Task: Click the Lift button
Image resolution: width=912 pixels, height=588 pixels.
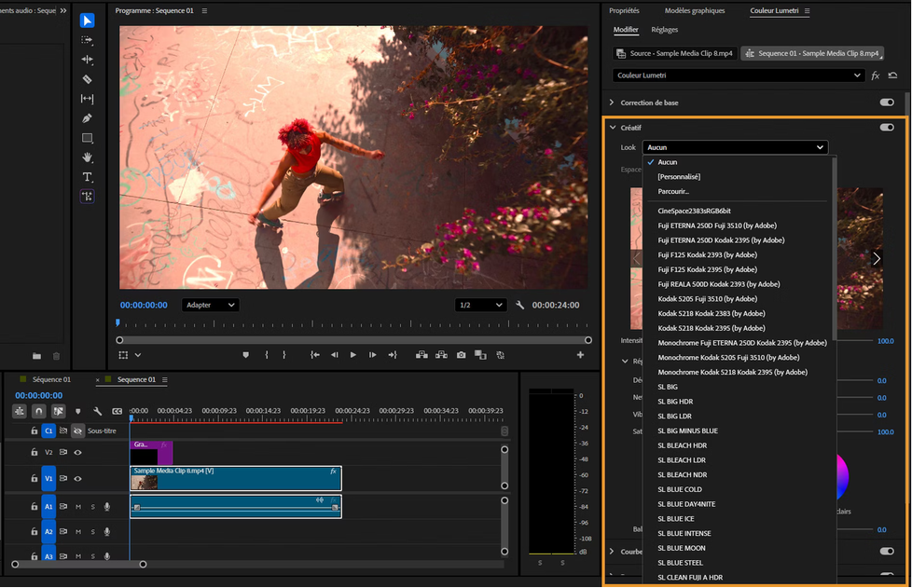Action: (x=421, y=355)
